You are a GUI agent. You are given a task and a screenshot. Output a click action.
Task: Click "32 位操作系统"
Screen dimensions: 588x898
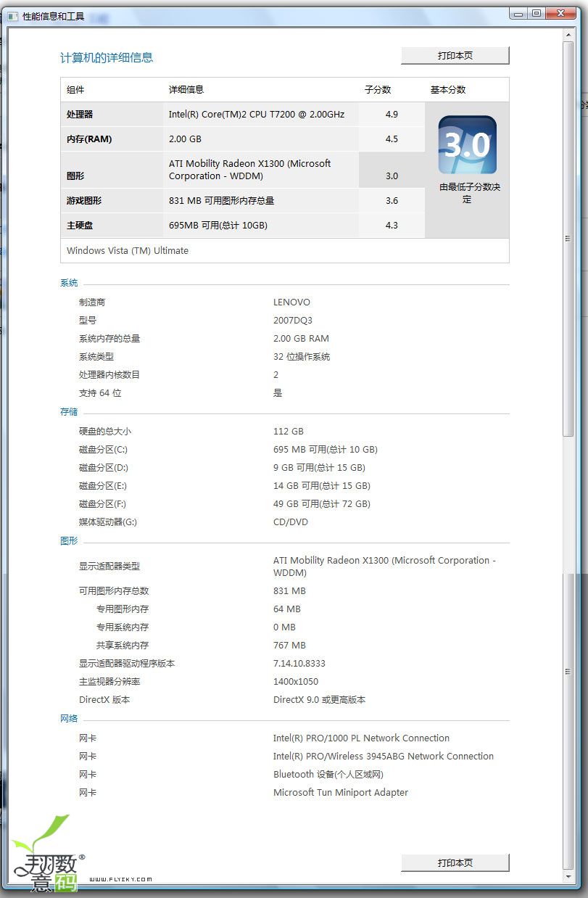click(302, 357)
